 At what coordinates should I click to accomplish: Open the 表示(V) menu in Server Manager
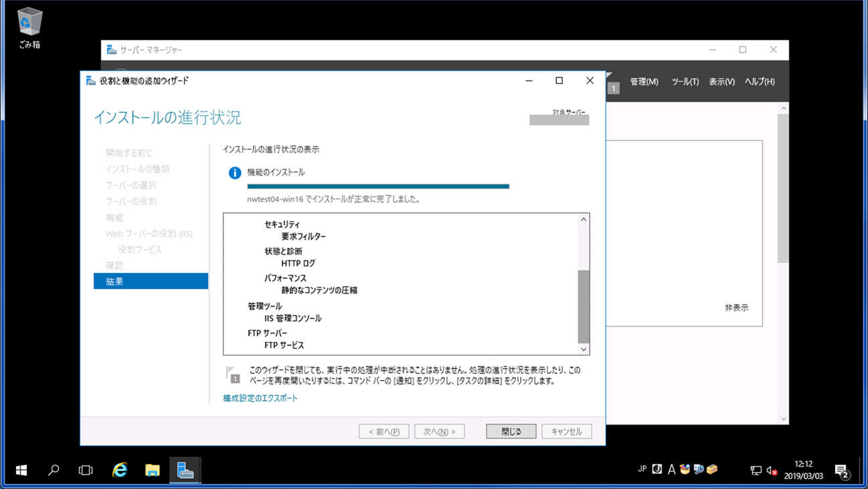point(722,82)
